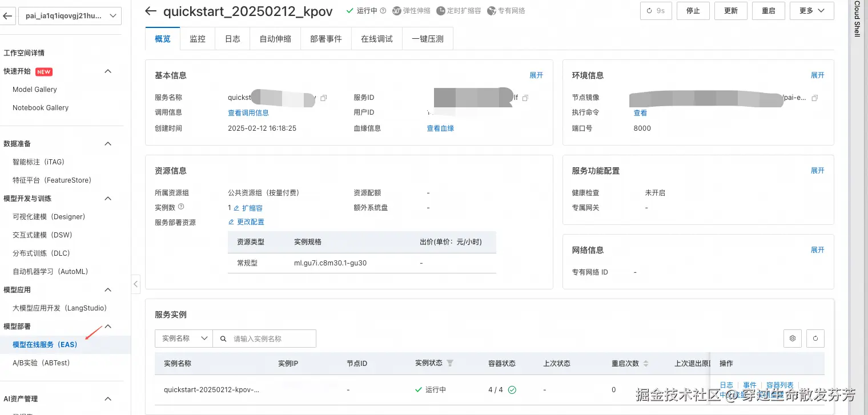The image size is (868, 415).
Task: Click the 停止 button
Action: coord(693,11)
